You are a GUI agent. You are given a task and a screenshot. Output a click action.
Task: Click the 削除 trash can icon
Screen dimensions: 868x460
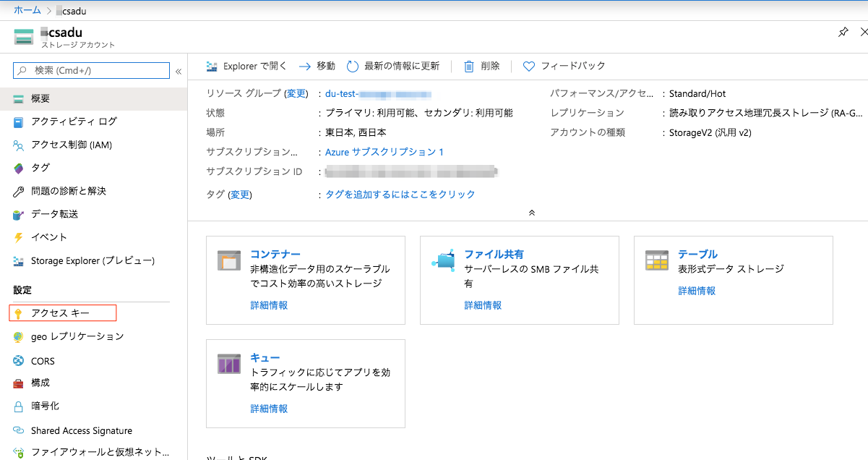tap(469, 67)
